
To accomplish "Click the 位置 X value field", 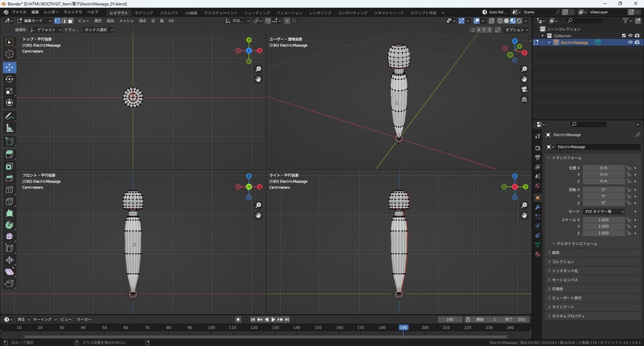I will (603, 168).
